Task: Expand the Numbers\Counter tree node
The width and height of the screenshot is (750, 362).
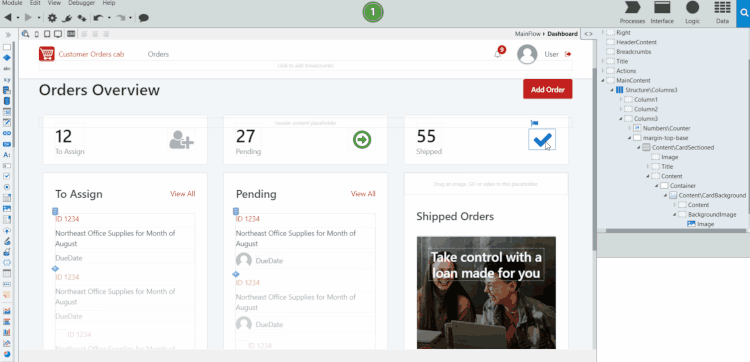Action: (x=629, y=128)
